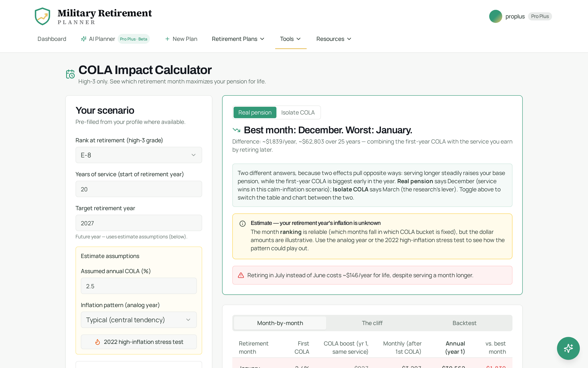Image resolution: width=588 pixels, height=368 pixels.
Task: Expand the Resources menu
Action: [334, 39]
